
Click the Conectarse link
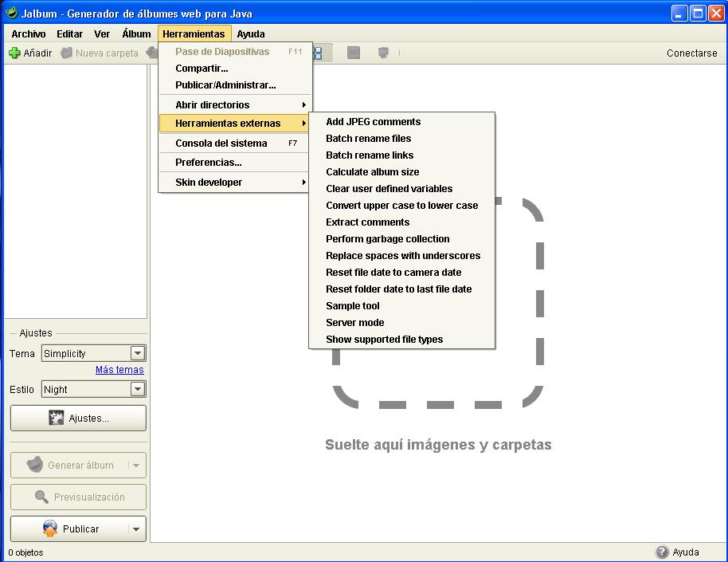click(692, 53)
